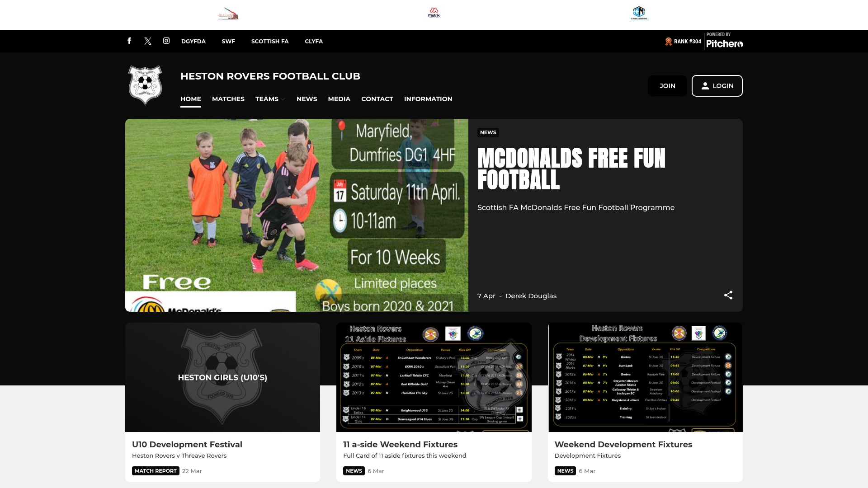Open the Contact menu item

click(x=377, y=99)
